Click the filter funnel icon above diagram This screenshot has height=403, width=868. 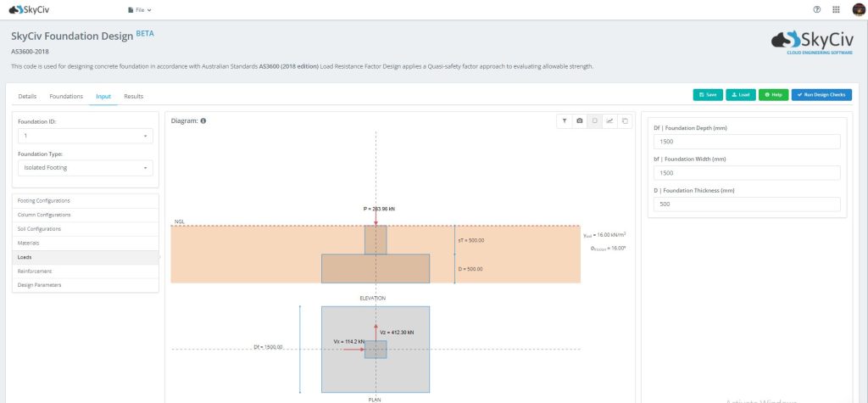(564, 120)
